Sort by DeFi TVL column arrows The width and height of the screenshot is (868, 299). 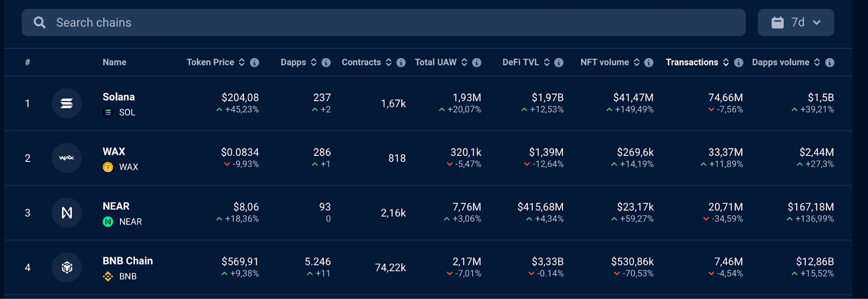tap(547, 62)
